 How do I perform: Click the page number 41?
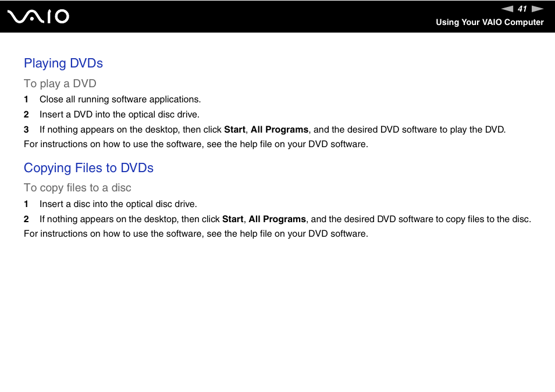click(x=522, y=9)
